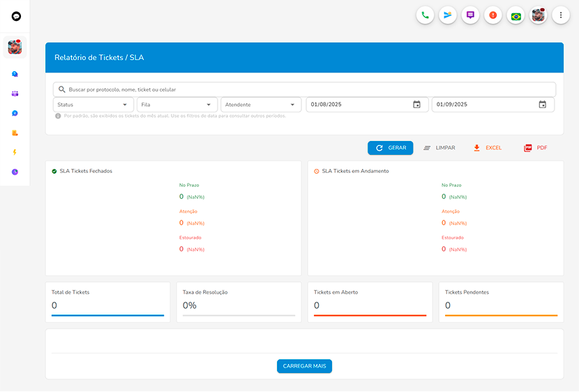
Task: Open calendar picker for 01/09/2025 date
Action: 542,105
